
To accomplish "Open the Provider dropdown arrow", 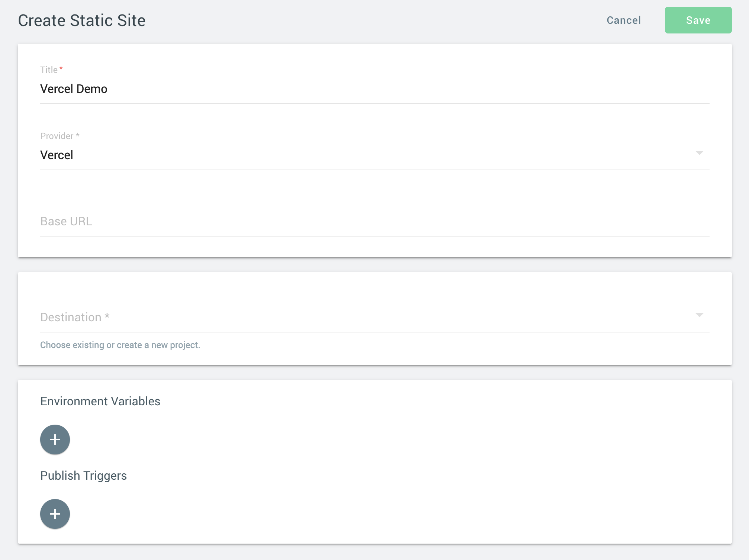I will tap(699, 153).
